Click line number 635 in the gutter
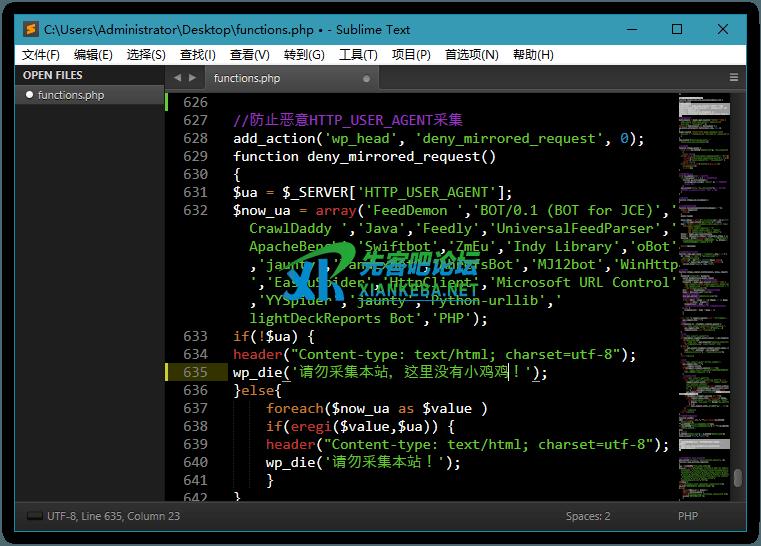 pyautogui.click(x=195, y=372)
